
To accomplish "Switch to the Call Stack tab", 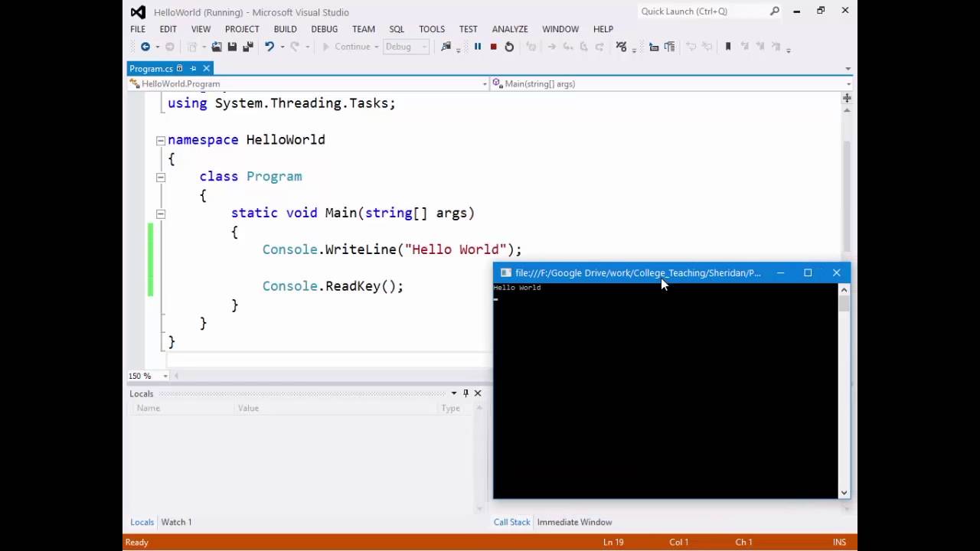I will point(511,522).
